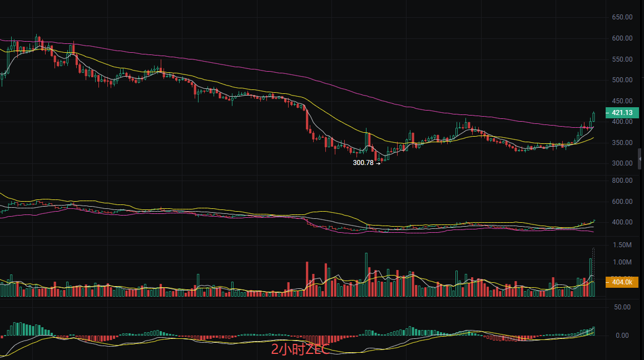Click the green 421.13 current price tag
This screenshot has width=644, height=360.
pyautogui.click(x=620, y=113)
